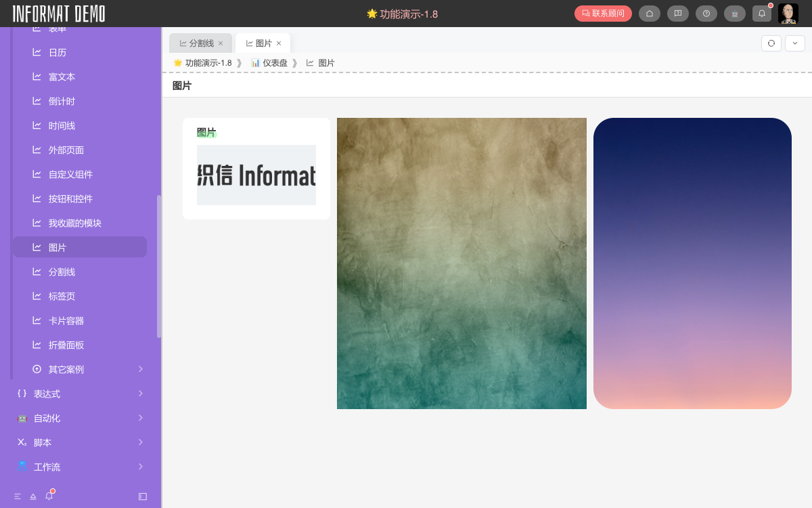Switch to the 分割线 tab
This screenshot has height=508, width=812.
pyautogui.click(x=200, y=43)
